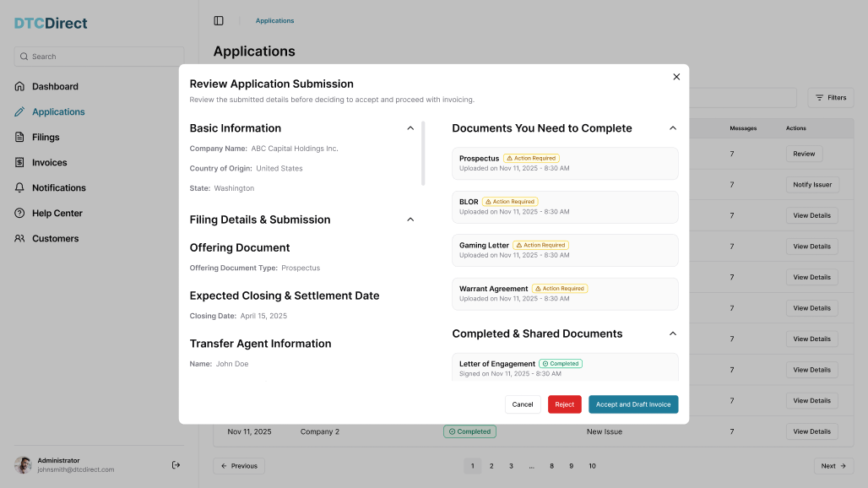Click the Customers people icon
Screen dimensions: 868x488
tap(19, 238)
